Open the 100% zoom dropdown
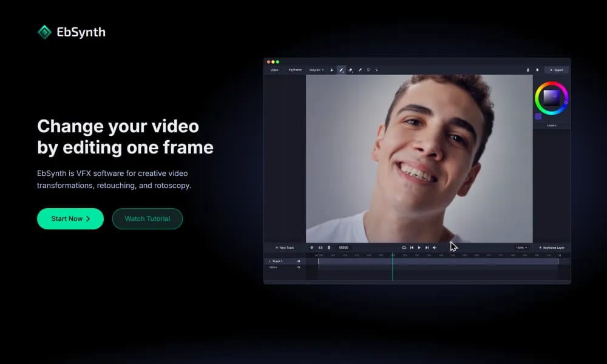 (521, 248)
